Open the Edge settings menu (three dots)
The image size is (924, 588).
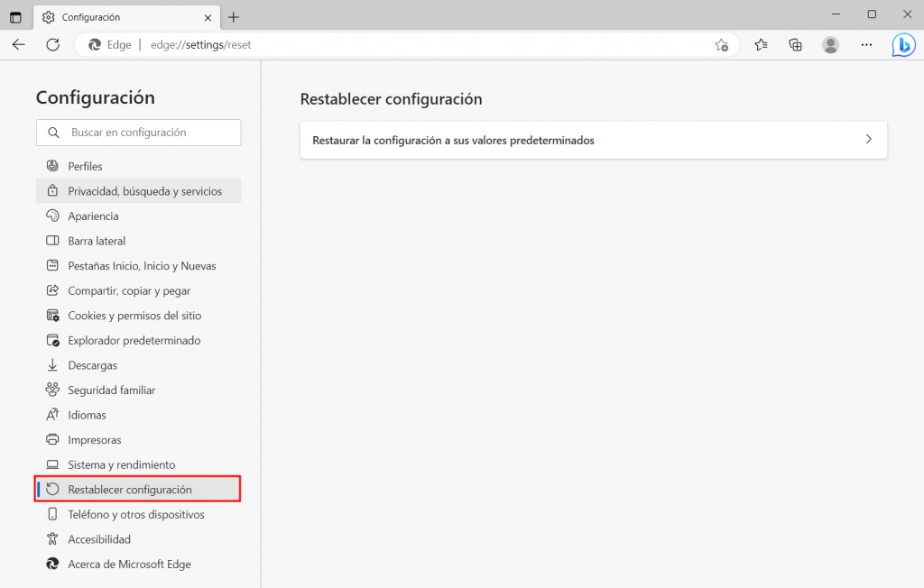[x=866, y=44]
